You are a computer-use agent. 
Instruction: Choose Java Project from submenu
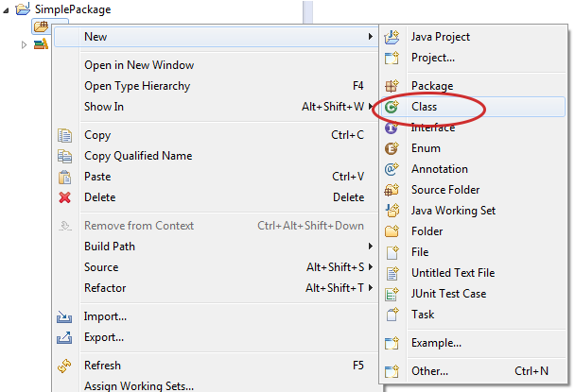[473, 37]
